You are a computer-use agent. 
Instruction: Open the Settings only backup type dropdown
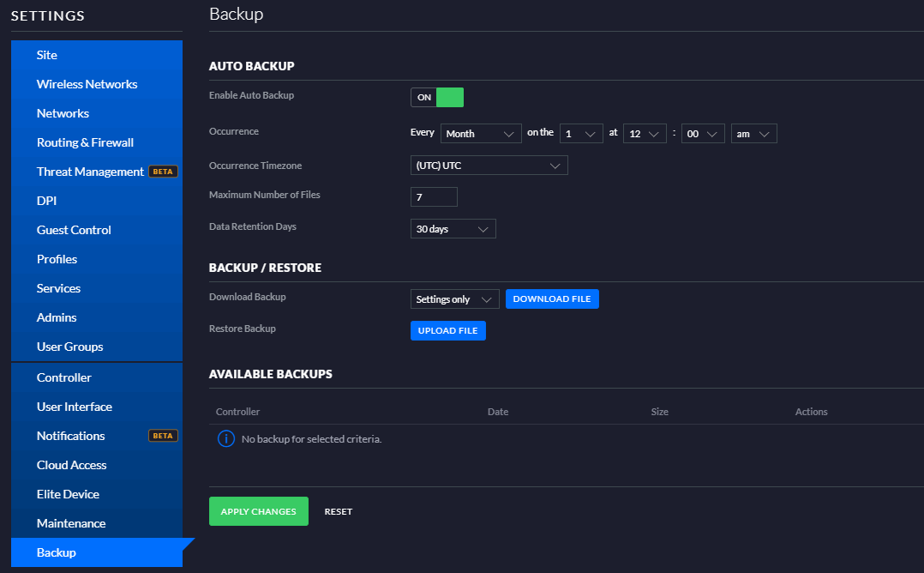(x=454, y=299)
